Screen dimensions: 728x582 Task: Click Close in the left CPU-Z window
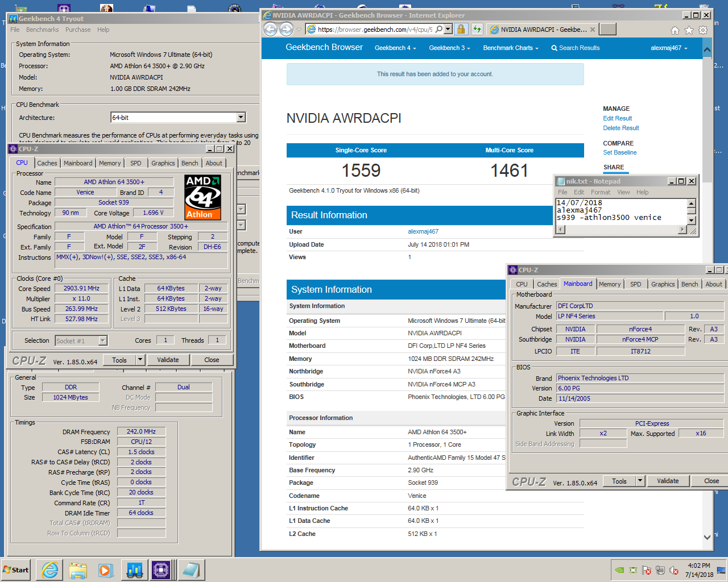[x=212, y=360]
